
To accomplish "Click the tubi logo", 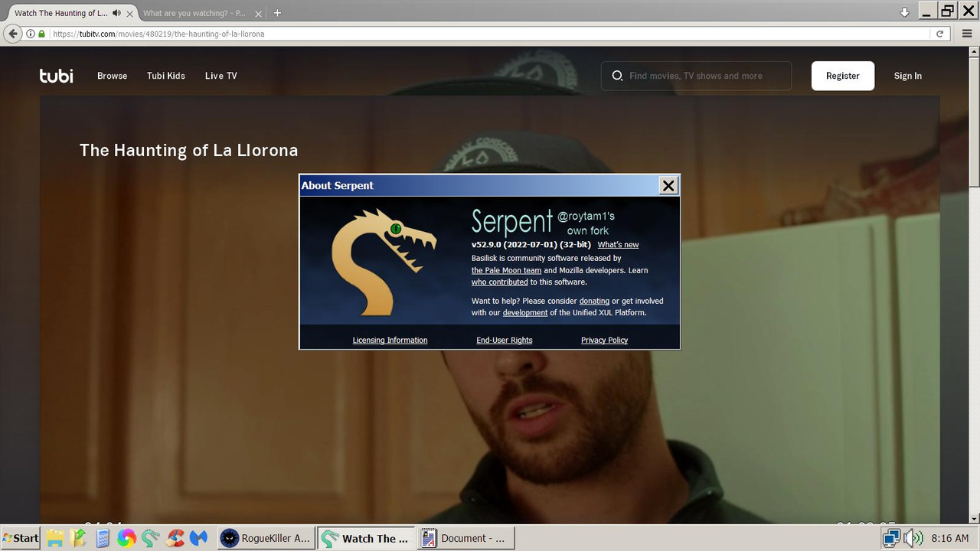I will pyautogui.click(x=57, y=76).
